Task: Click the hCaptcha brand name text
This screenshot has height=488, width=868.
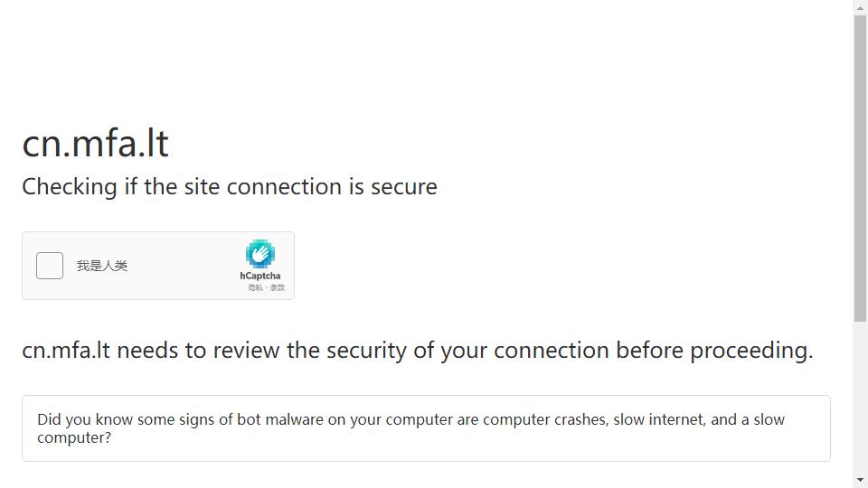Action: pyautogui.click(x=260, y=276)
